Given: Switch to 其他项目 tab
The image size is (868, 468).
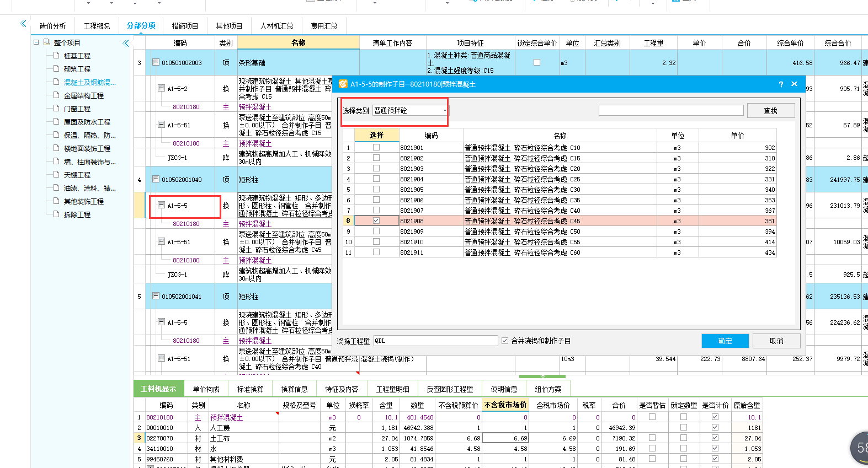Looking at the screenshot, I should (x=229, y=26).
